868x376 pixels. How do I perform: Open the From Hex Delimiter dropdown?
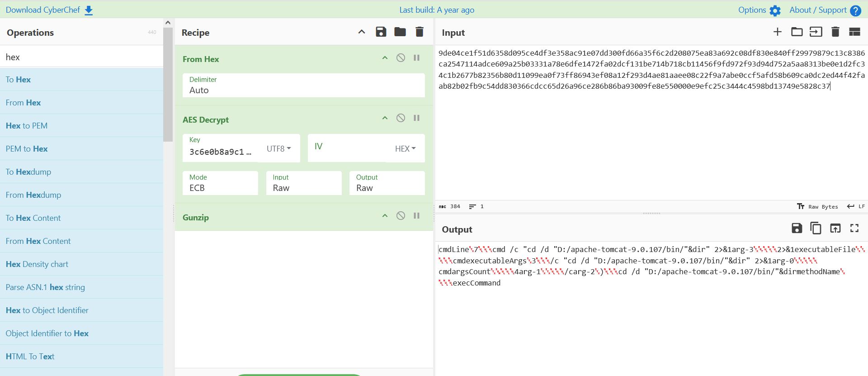click(x=304, y=85)
